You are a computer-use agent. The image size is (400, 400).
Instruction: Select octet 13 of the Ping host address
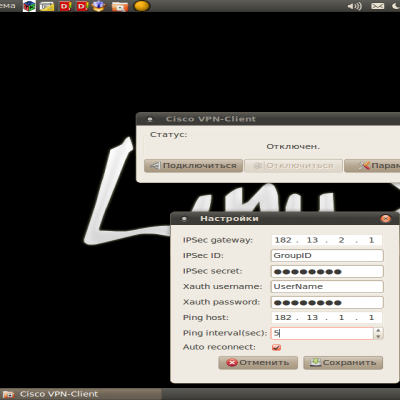(312, 317)
